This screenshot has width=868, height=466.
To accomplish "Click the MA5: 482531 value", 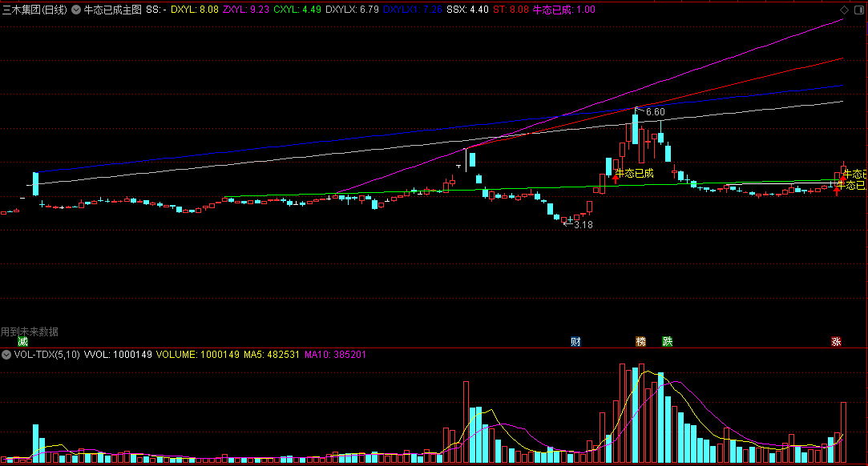I will point(272,355).
